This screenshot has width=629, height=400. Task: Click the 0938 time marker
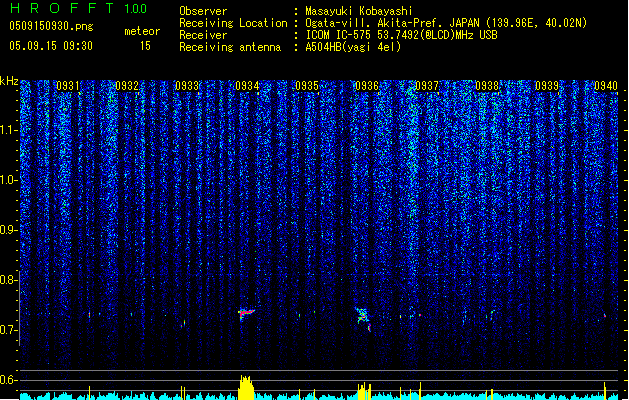pos(487,86)
